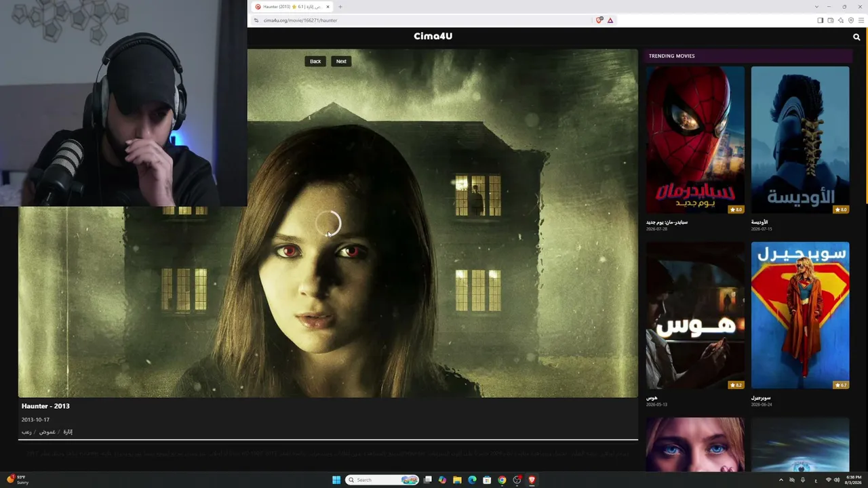Image resolution: width=868 pixels, height=488 pixels.
Task: Open the Brave Rewards triangle icon
Action: pos(610,20)
